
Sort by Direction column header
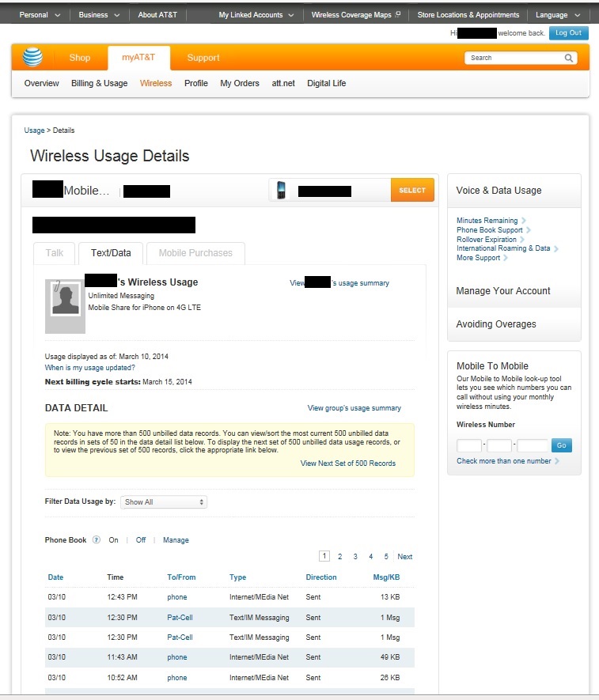click(x=321, y=577)
